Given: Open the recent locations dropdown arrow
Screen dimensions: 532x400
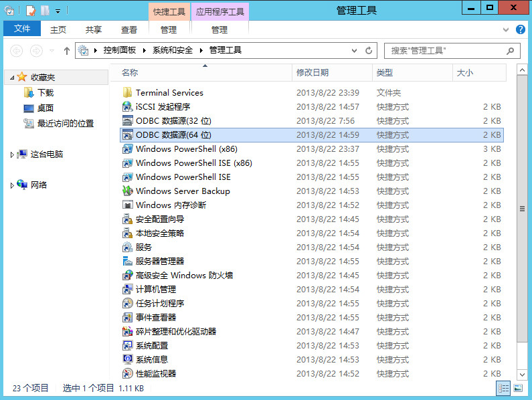Looking at the screenshot, I should click(52, 51).
